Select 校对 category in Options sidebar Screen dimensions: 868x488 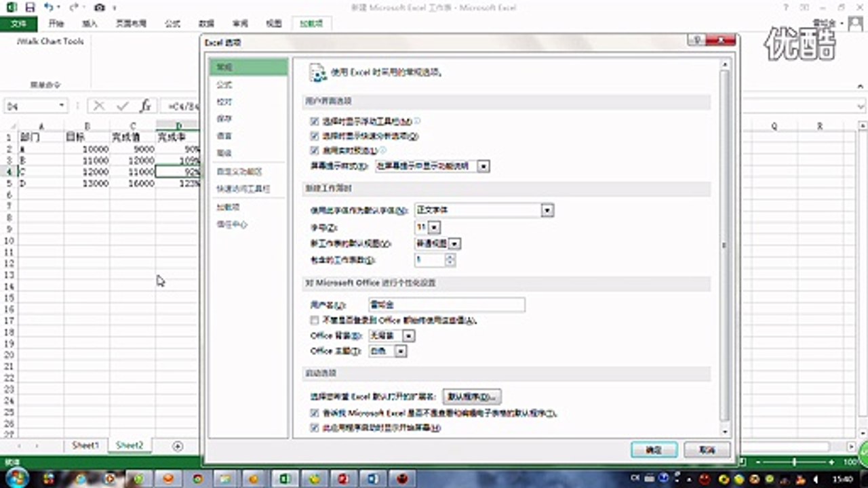pos(248,102)
